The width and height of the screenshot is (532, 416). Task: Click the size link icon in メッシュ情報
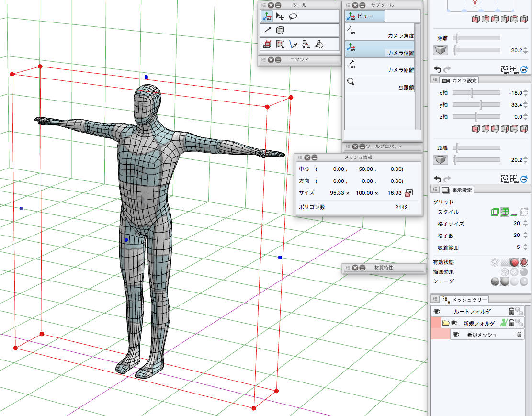point(408,193)
